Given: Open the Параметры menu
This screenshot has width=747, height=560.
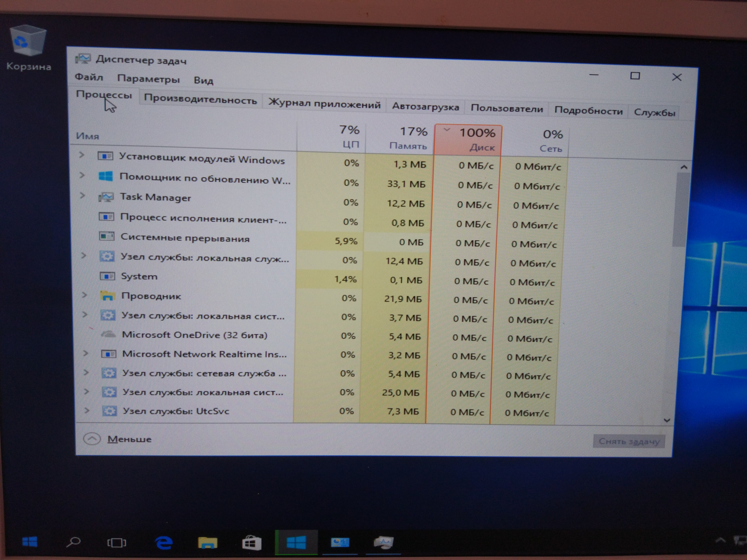Looking at the screenshot, I should (x=148, y=79).
